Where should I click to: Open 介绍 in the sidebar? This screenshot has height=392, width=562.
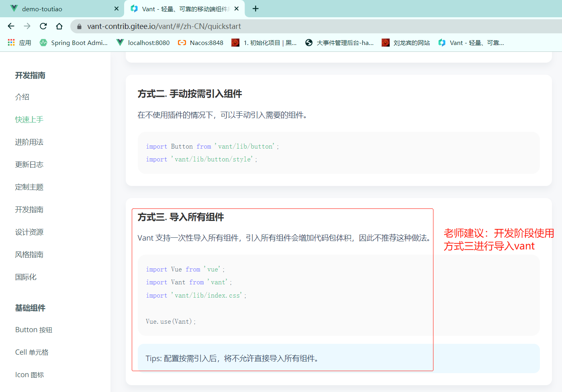[x=22, y=97]
